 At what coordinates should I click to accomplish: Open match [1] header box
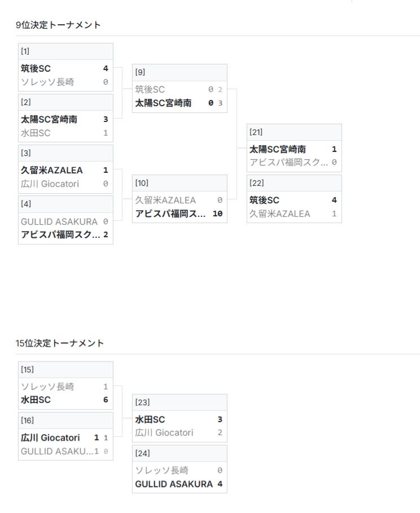tap(65, 51)
